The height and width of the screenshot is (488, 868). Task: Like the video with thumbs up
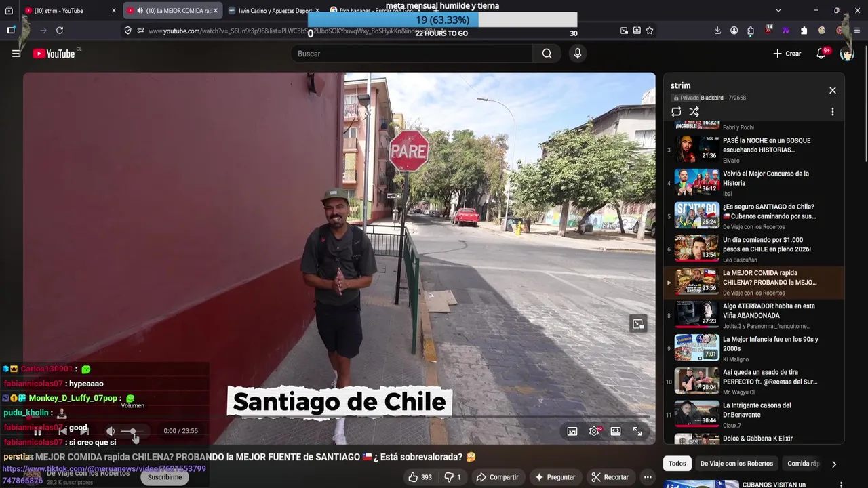coord(420,477)
